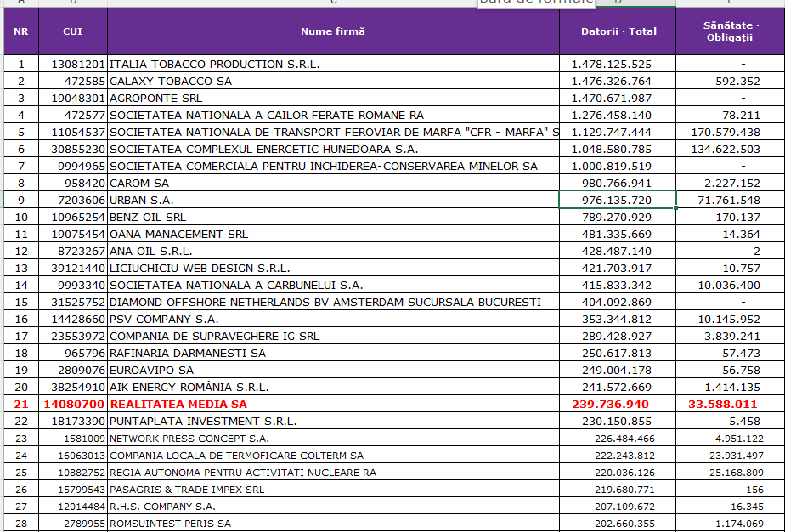Select the 'CUI' header cell
Image resolution: width=785 pixels, height=532 pixels.
point(73,31)
